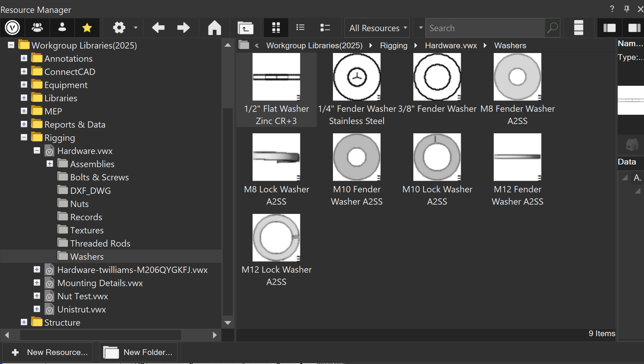Select the M12 Lock Washer A2SS thumbnail
The width and height of the screenshot is (644, 364).
(276, 238)
